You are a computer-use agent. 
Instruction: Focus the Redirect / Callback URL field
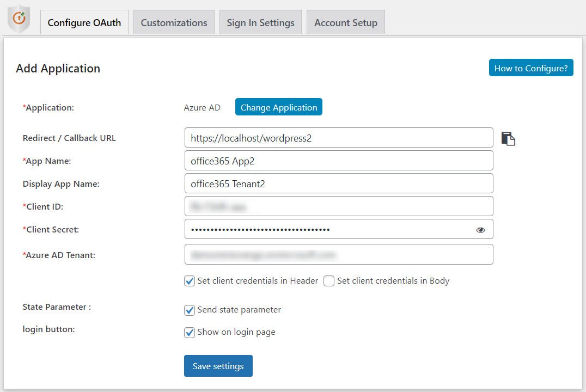339,138
